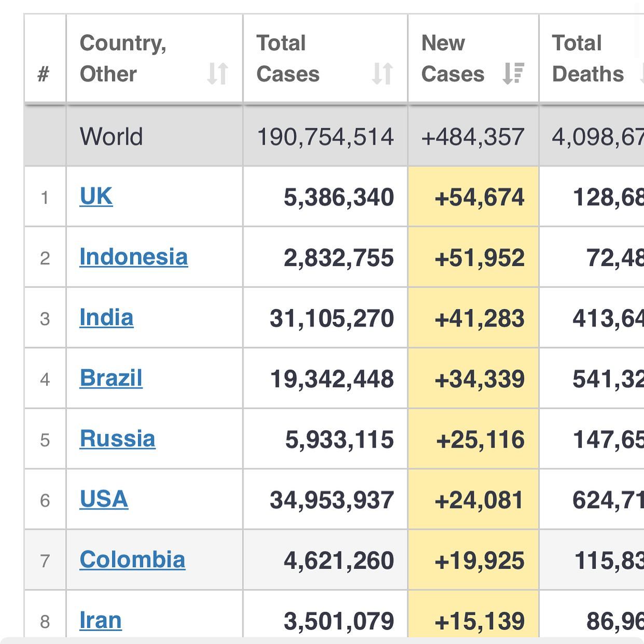
Task: Open the UK country link
Action: (x=96, y=197)
